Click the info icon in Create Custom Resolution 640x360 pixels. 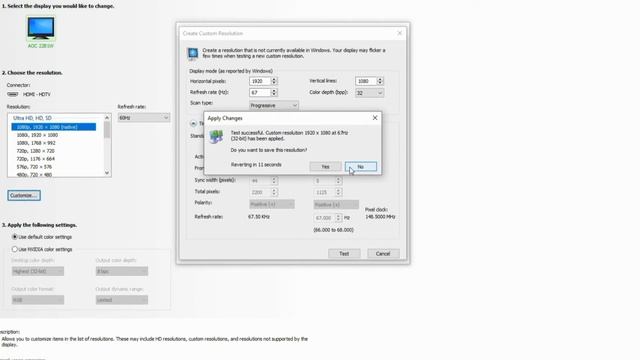click(193, 53)
